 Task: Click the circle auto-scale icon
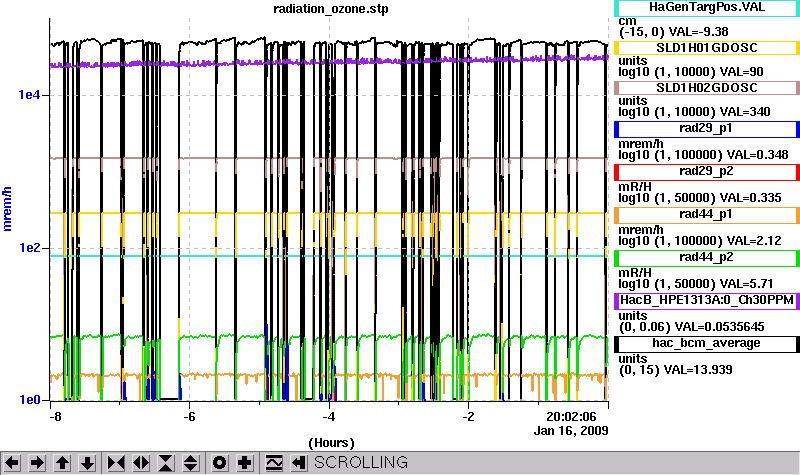click(219, 463)
